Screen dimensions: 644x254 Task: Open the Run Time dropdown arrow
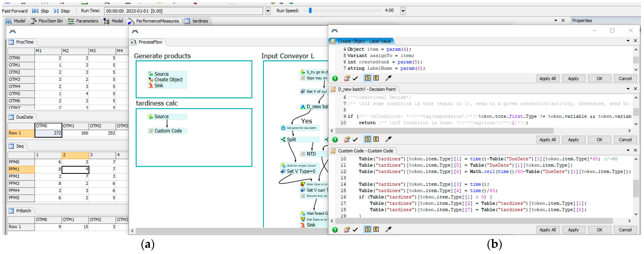pos(268,11)
